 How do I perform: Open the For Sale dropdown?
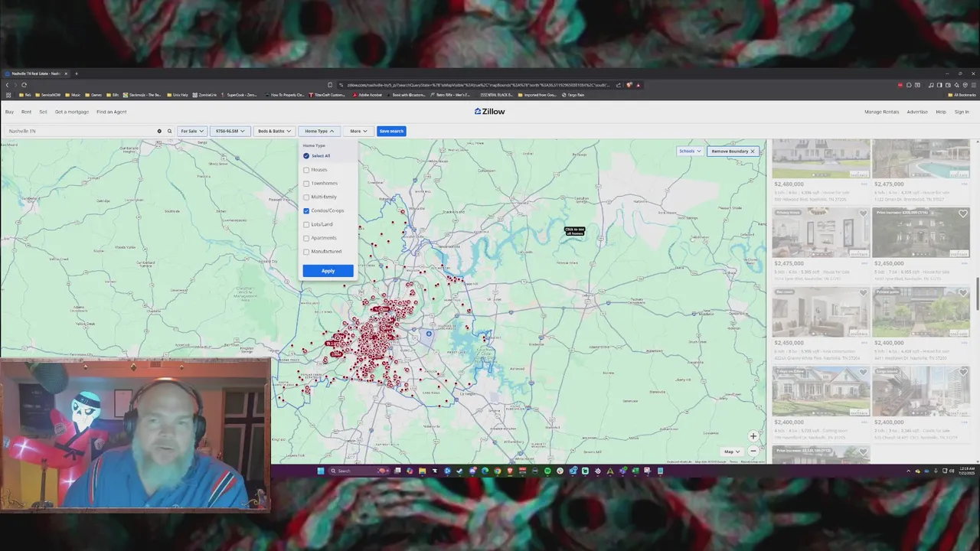coord(191,131)
